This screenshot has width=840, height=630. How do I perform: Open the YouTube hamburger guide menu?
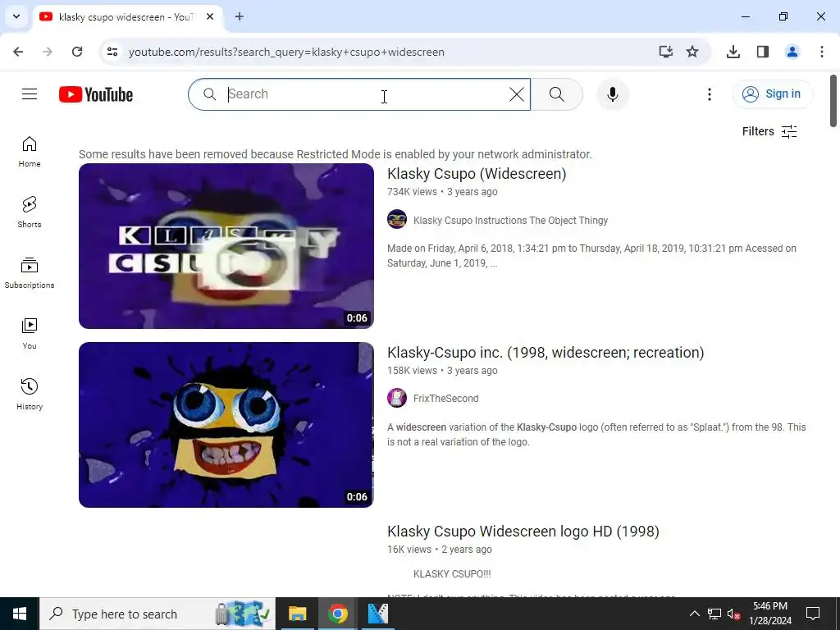(30, 94)
